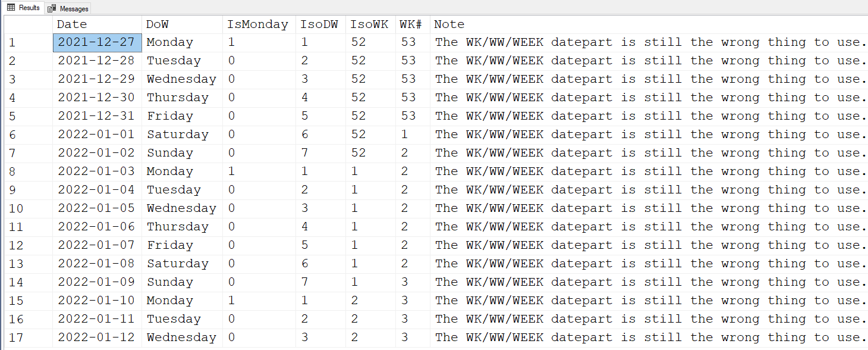The height and width of the screenshot is (350, 868).
Task: Click the IsoWK column header
Action: tap(369, 24)
